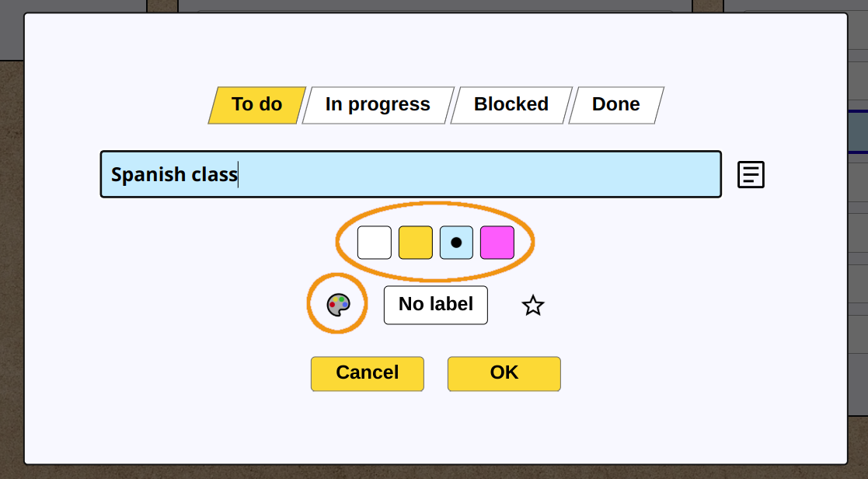868x479 pixels.
Task: Choose the white card color
Action: 375,243
